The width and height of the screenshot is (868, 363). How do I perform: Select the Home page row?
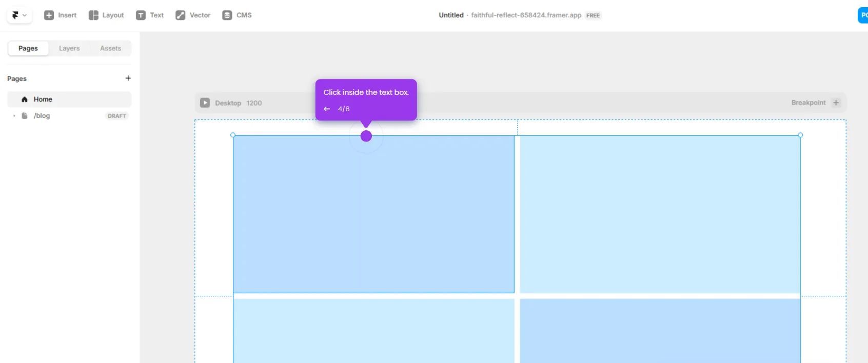pos(69,99)
